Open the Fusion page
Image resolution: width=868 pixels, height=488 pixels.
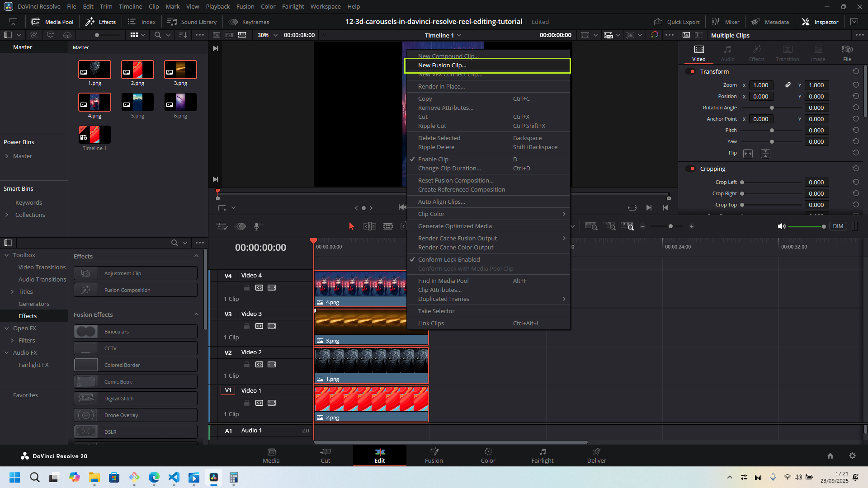pos(434,455)
